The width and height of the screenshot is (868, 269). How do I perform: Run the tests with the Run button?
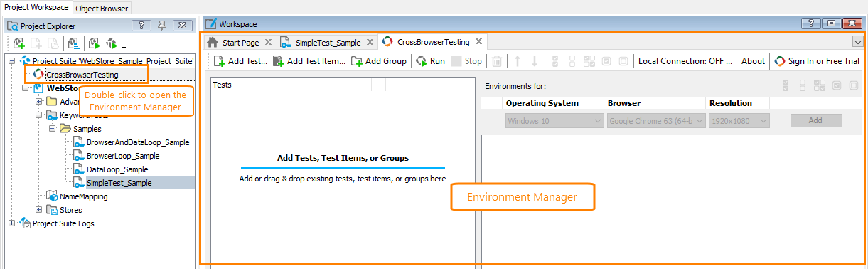pos(430,61)
